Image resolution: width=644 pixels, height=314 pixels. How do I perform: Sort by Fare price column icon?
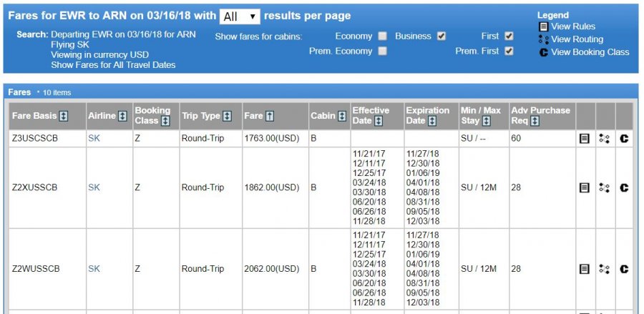270,116
